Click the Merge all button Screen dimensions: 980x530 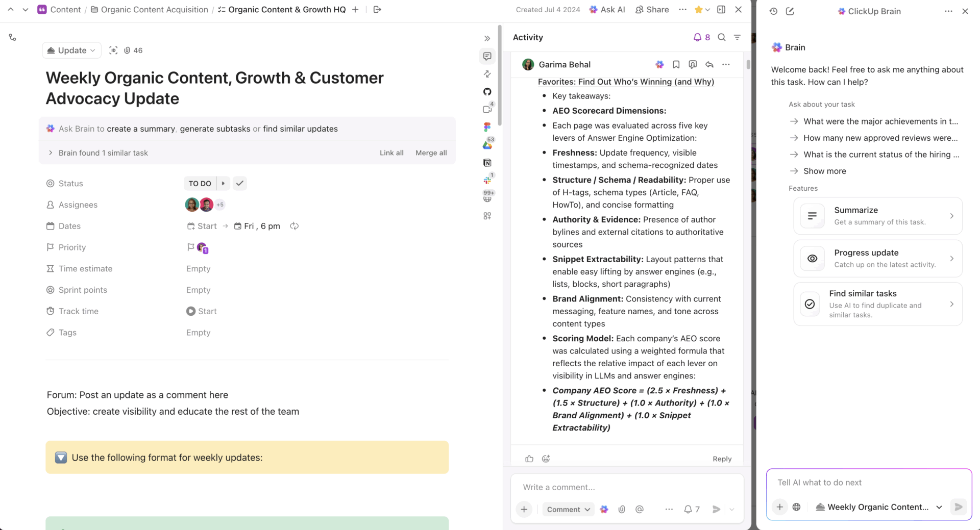pos(431,153)
